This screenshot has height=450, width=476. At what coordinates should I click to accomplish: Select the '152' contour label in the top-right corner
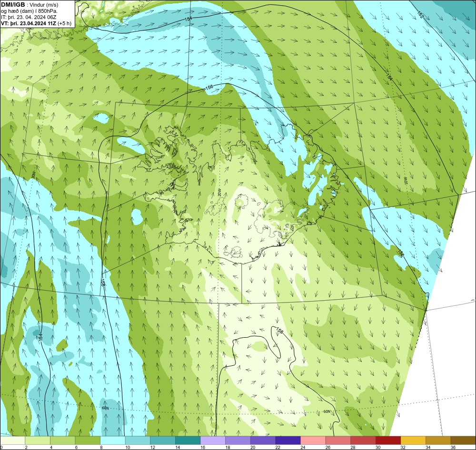pos(420,15)
